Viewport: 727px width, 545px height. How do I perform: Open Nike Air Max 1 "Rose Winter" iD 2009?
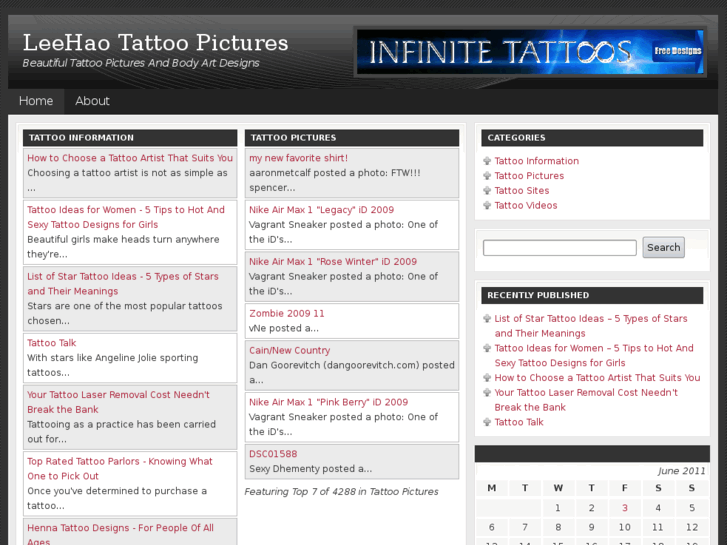click(333, 262)
